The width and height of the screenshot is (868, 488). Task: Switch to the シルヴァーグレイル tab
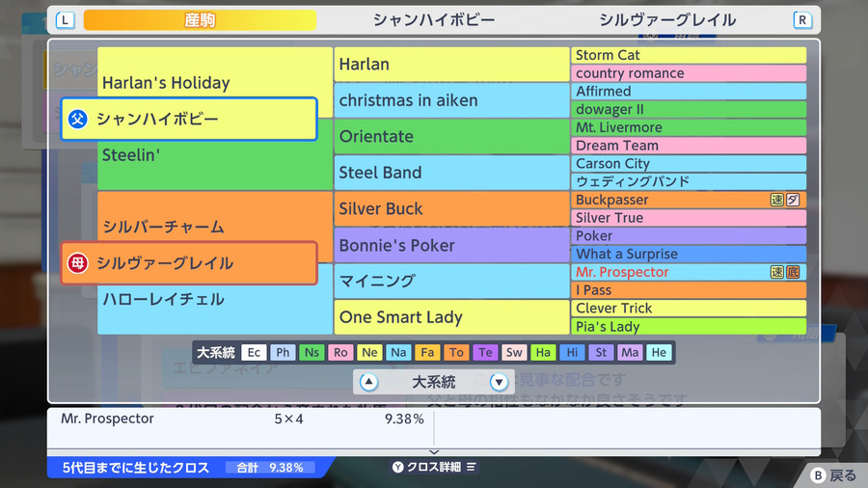click(667, 20)
